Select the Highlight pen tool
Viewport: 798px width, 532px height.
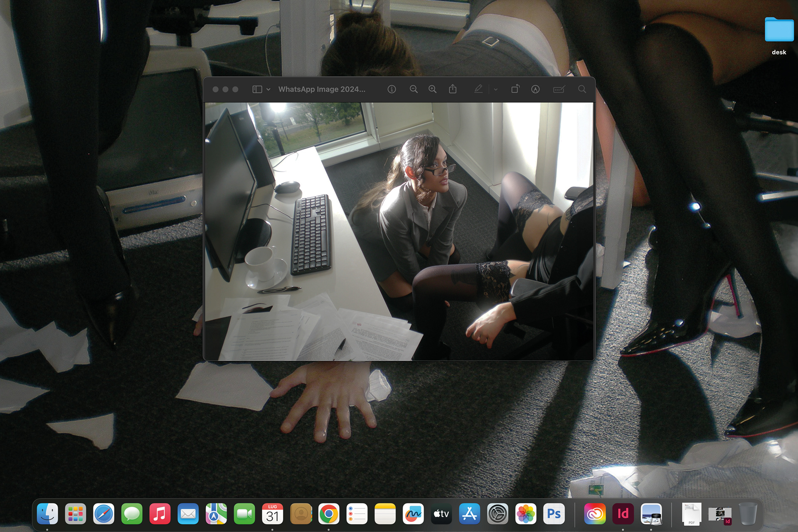tap(478, 89)
